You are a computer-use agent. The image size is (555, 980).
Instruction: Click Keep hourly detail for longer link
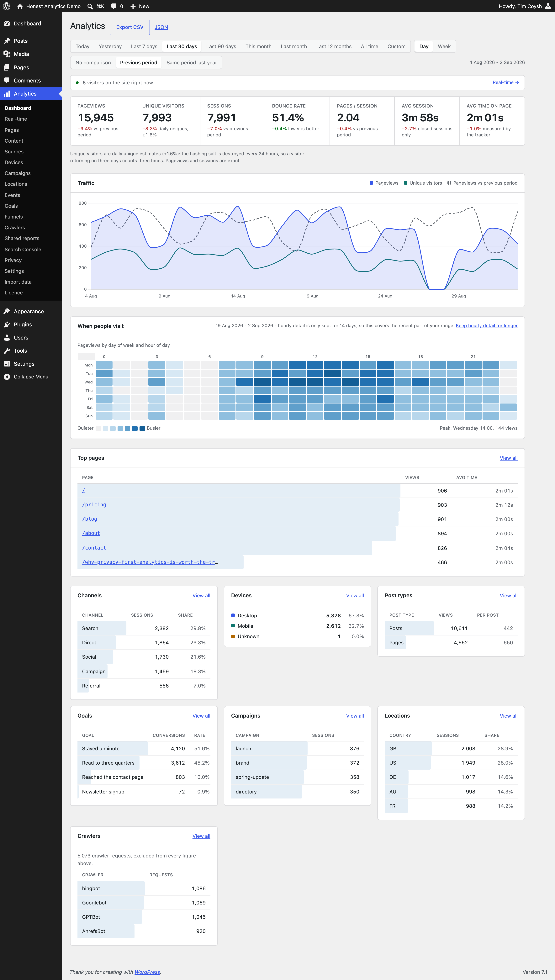click(x=486, y=326)
